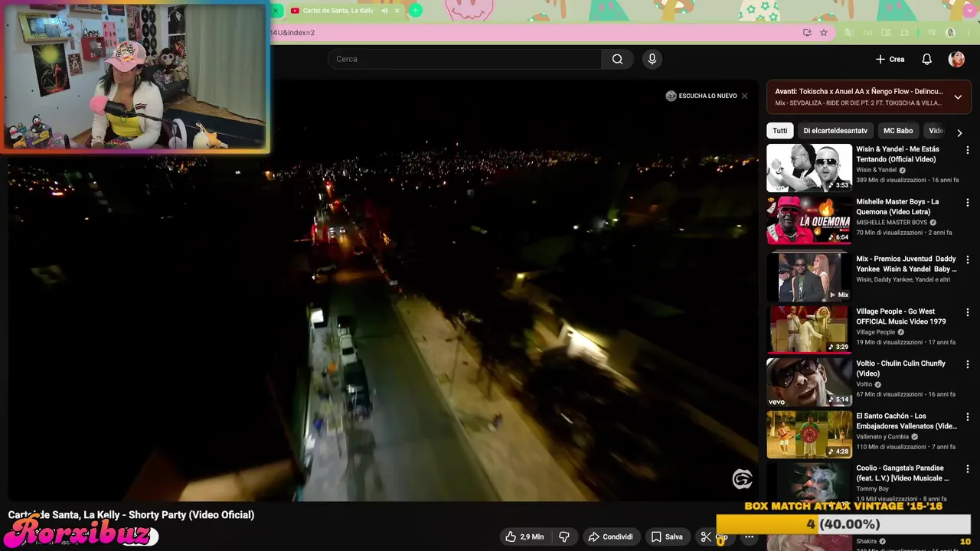Save video with the Salva button
Viewport: 980px width, 551px height.
[x=667, y=536]
